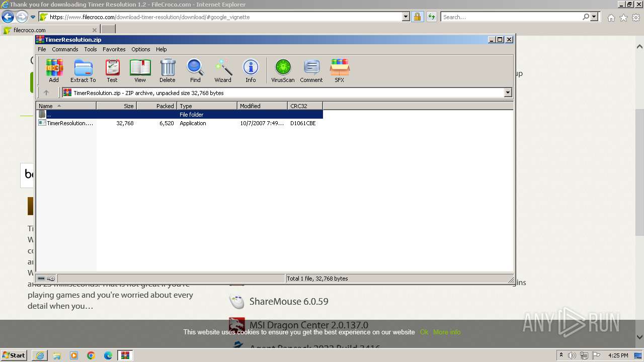Open media player taskbar icon
The image size is (644, 362).
pos(74,355)
